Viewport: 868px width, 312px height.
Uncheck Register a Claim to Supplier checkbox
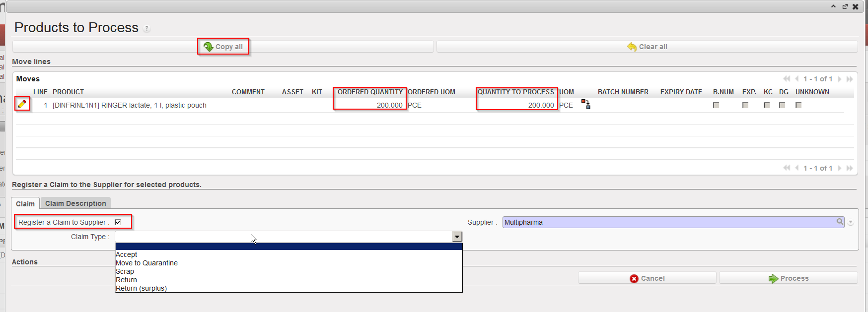click(x=118, y=222)
